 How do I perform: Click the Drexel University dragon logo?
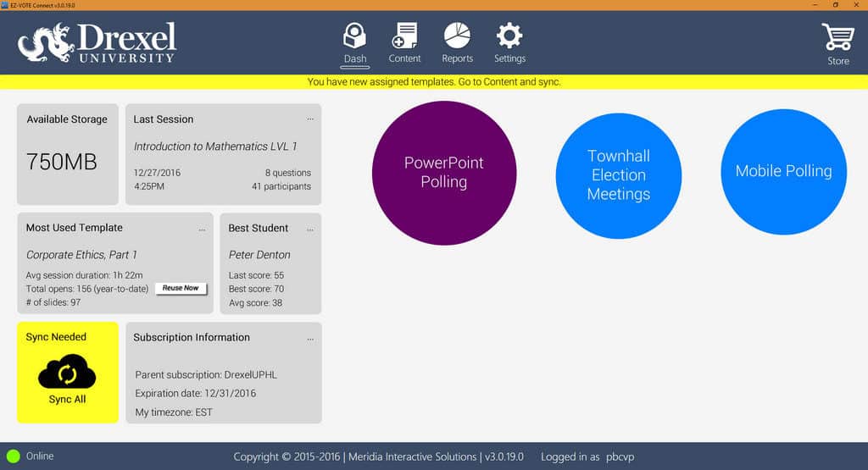(x=46, y=42)
